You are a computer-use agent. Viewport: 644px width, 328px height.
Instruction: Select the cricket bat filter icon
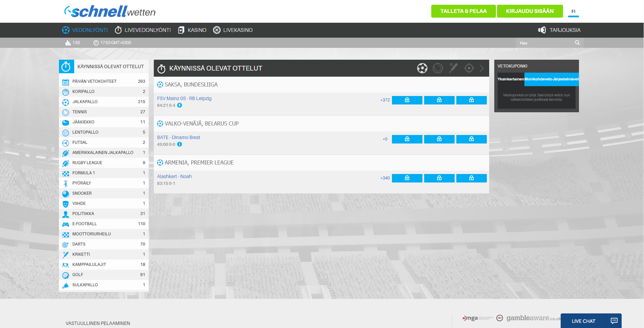[x=453, y=68]
